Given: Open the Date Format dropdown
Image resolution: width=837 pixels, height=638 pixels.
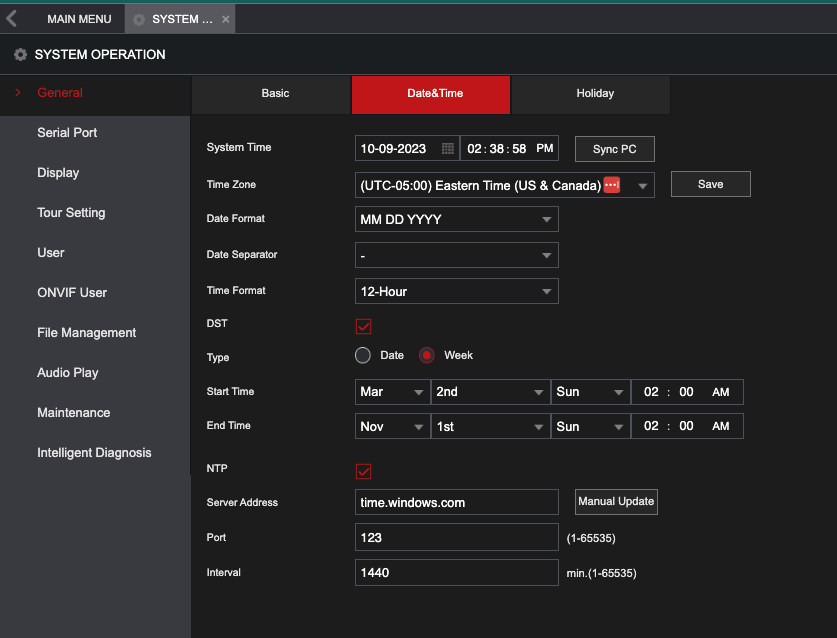Looking at the screenshot, I should click(456, 218).
